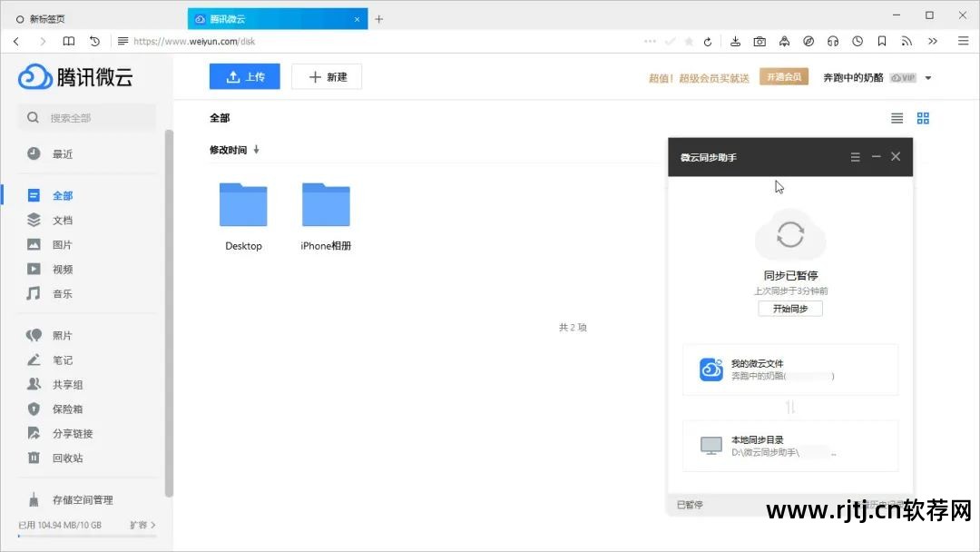This screenshot has height=552, width=980.
Task: Open the sync assistant hamburger menu
Action: (x=855, y=156)
